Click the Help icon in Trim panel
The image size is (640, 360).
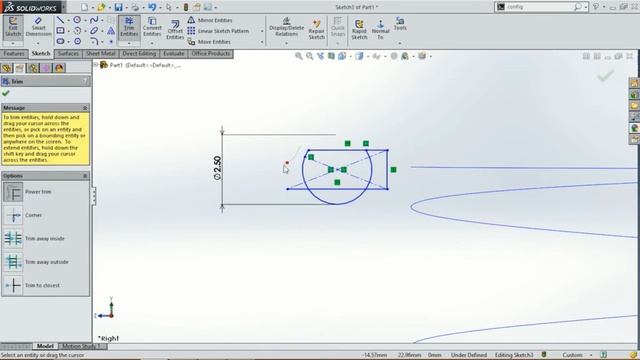85,81
